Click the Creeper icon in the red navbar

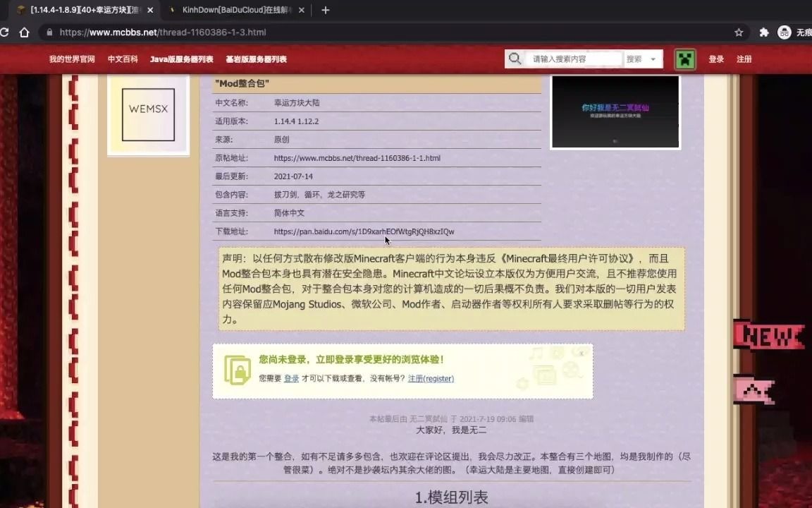tap(684, 59)
